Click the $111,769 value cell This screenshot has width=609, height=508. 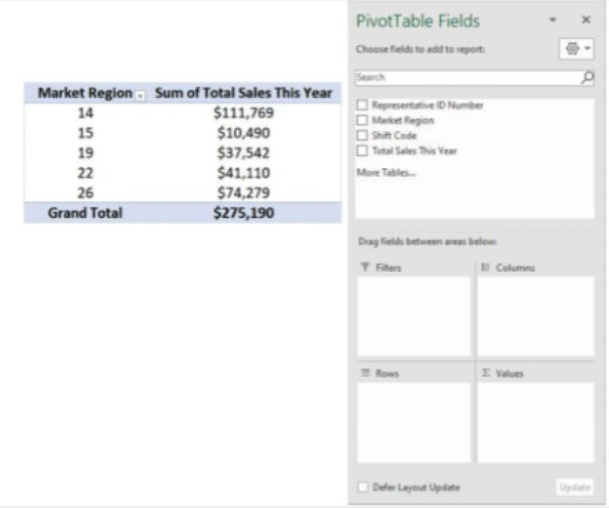pyautogui.click(x=243, y=113)
